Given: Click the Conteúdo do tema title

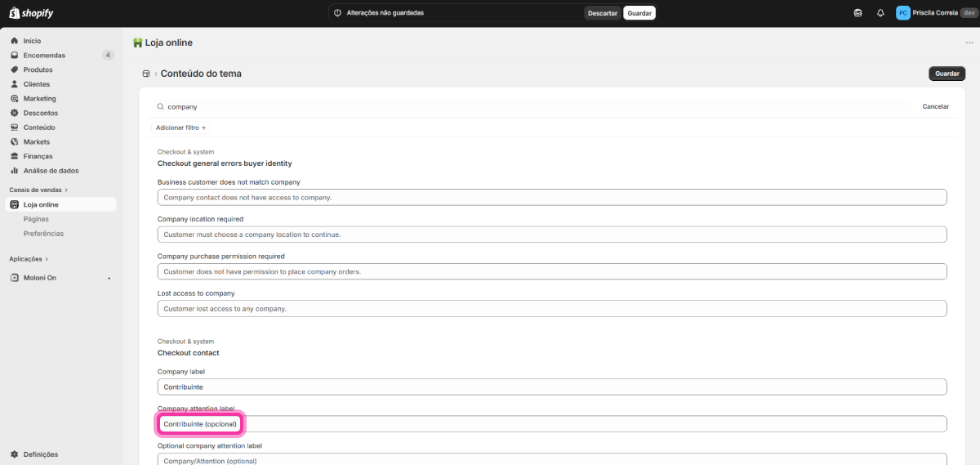Looking at the screenshot, I should 201,74.
